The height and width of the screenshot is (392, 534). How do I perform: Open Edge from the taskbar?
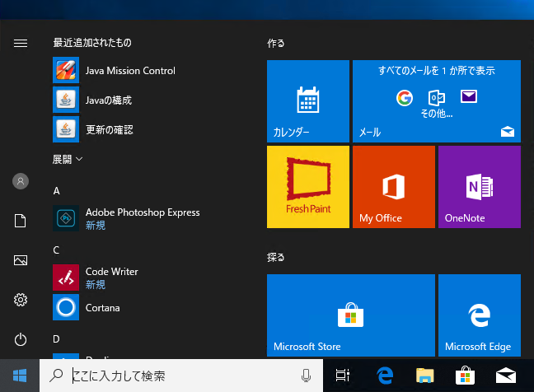pos(385,376)
